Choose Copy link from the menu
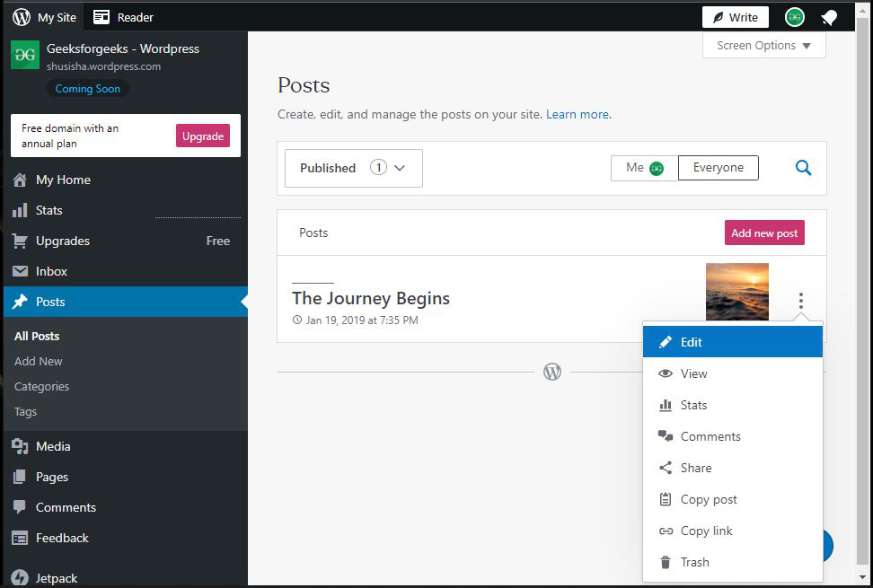The height and width of the screenshot is (588, 873). [733, 531]
